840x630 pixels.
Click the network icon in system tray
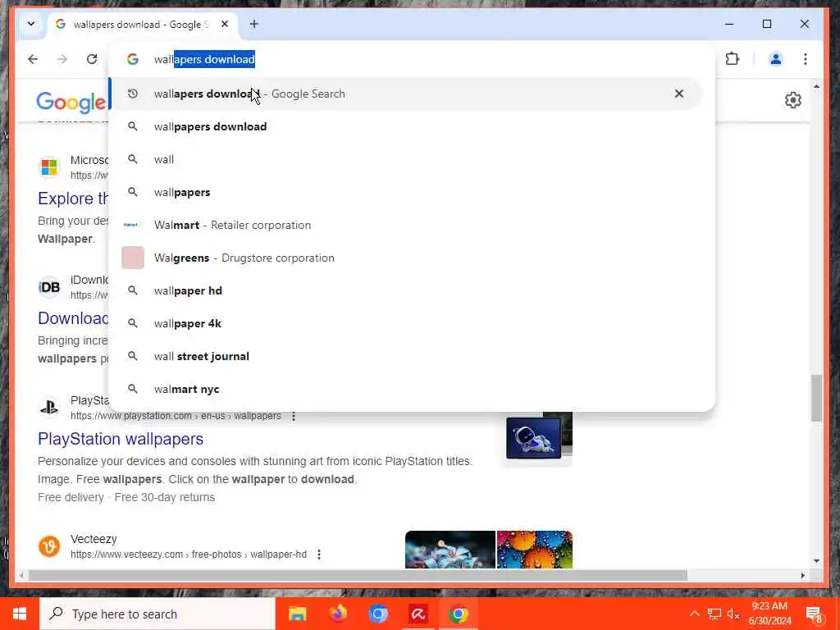click(x=714, y=614)
